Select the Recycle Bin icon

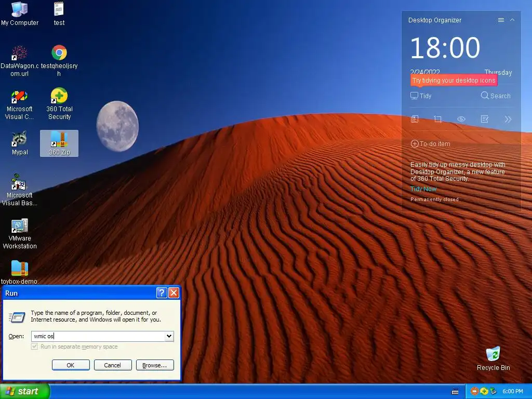[494, 358]
